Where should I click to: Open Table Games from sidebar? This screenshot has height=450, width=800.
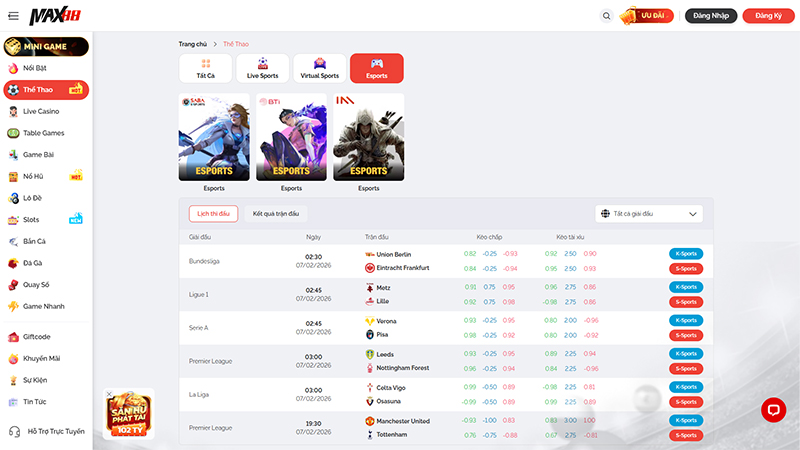point(46,133)
